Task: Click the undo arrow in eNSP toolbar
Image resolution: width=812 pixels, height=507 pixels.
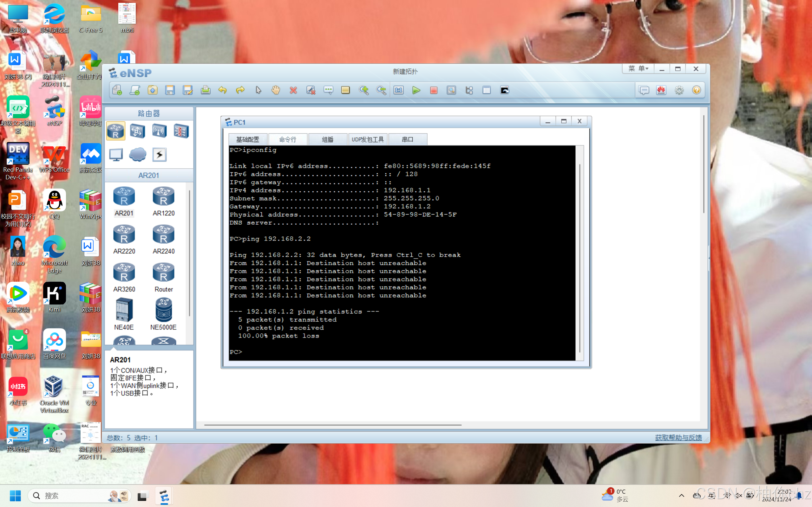Action: click(222, 90)
